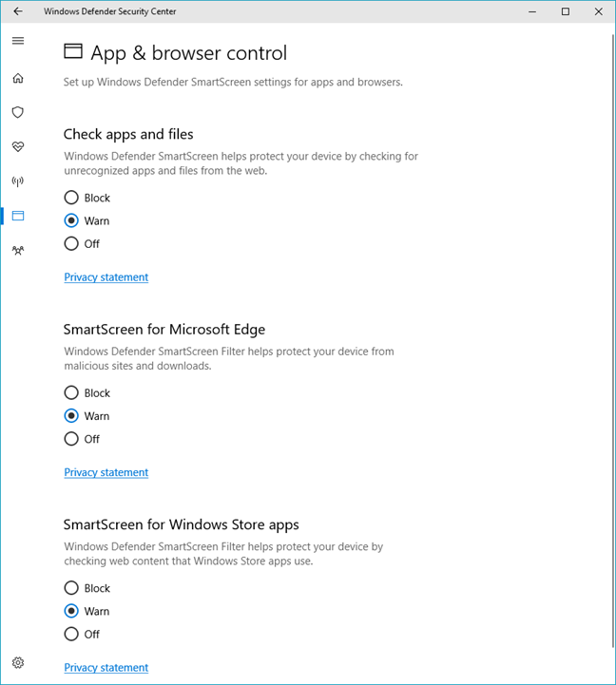Close the Windows Defender Security Center window
Image resolution: width=616 pixels, height=685 pixels.
coord(599,11)
